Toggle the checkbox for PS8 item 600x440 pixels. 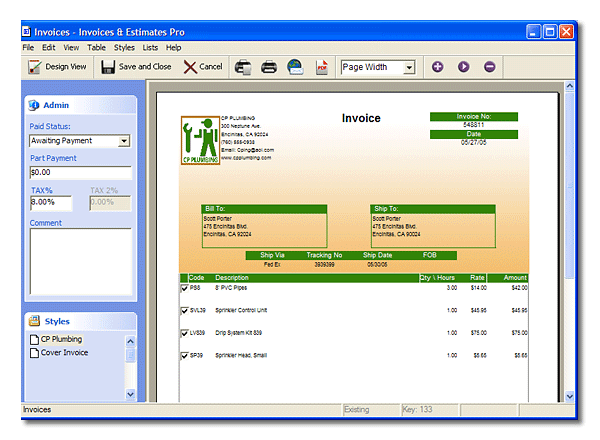[184, 288]
